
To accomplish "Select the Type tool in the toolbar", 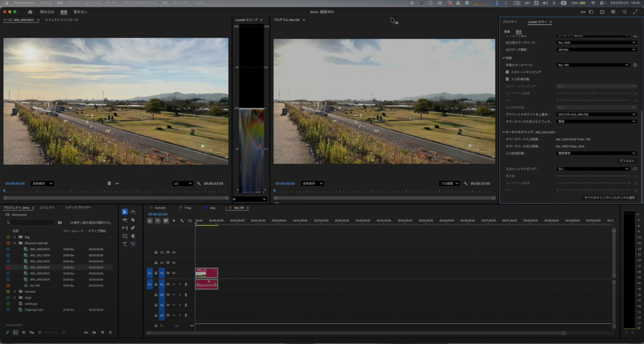I will 125,244.
